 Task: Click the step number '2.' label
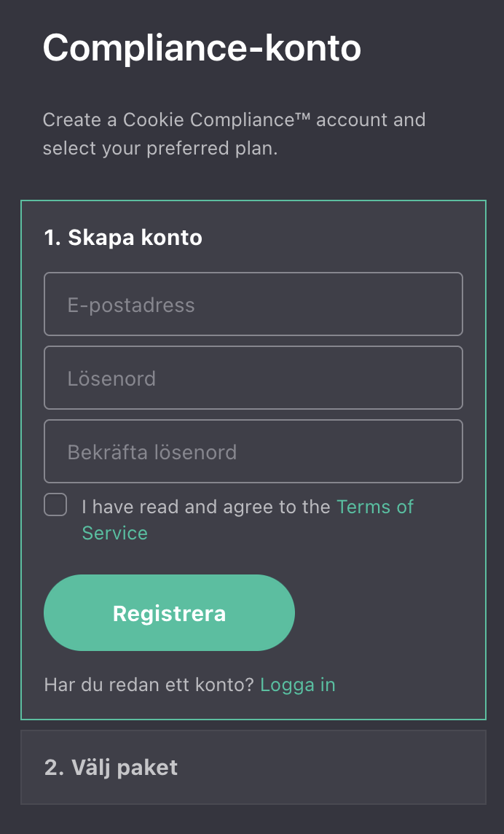click(54, 767)
